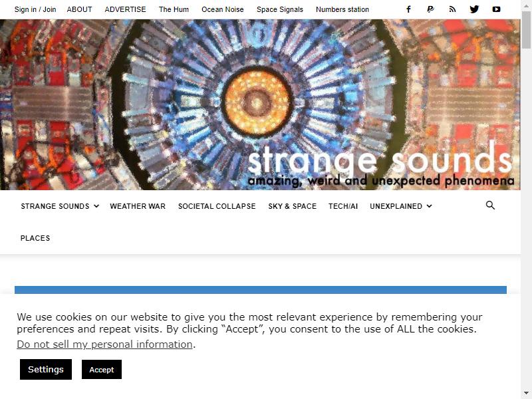Viewport: 532px width, 399px height.
Task: Expand the Unexplained menu chevron
Action: point(429,206)
